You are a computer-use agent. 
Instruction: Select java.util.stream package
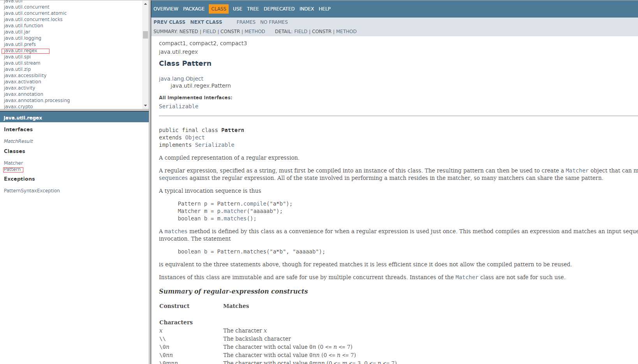tap(22, 63)
